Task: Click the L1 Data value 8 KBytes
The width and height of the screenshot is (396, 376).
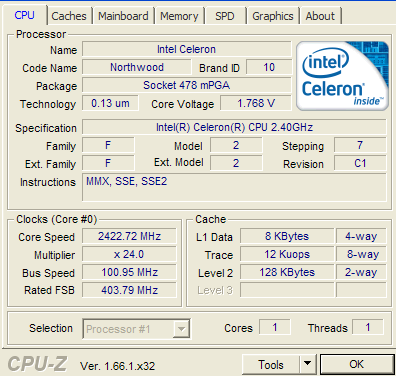Action: [x=287, y=236]
